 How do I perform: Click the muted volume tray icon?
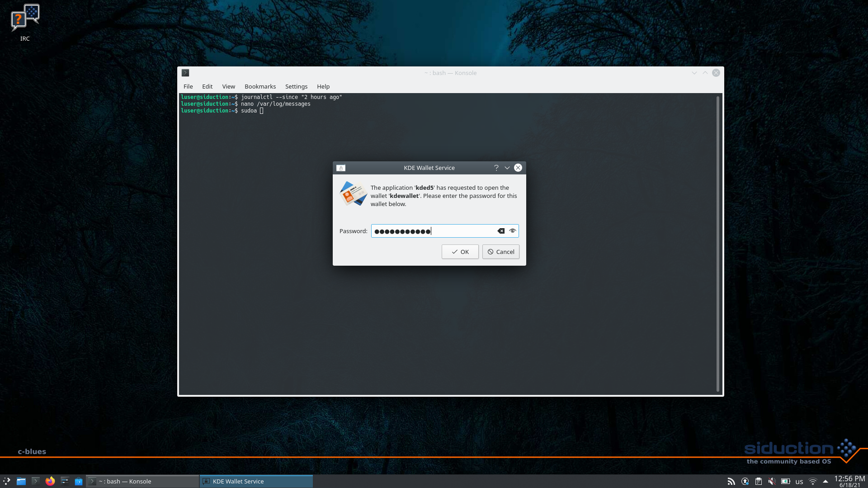[x=772, y=482]
